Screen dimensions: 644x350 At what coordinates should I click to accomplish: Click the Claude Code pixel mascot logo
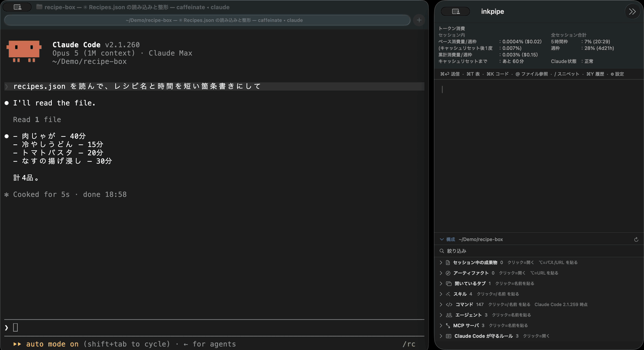coord(24,52)
